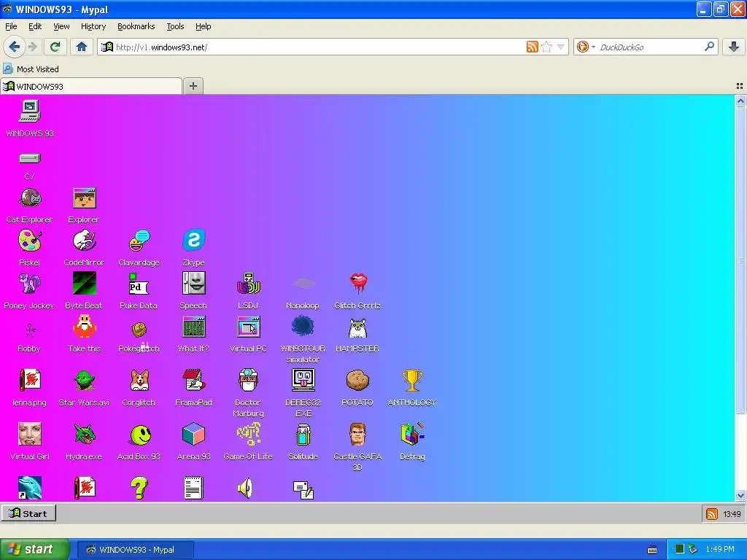This screenshot has width=747, height=560.
Task: Open the Help menu
Action: 204,26
